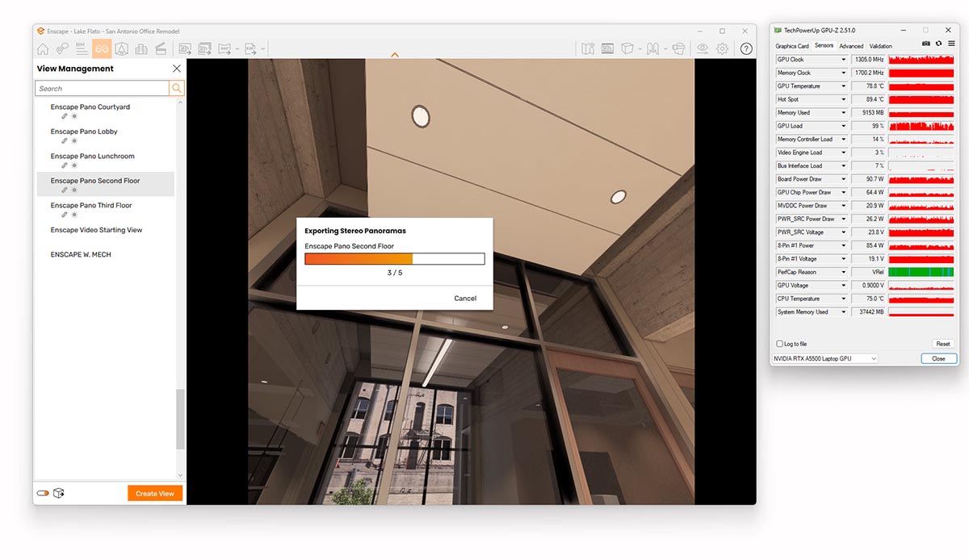
Task: Open Enscape settings via the gear icon
Action: click(x=722, y=48)
